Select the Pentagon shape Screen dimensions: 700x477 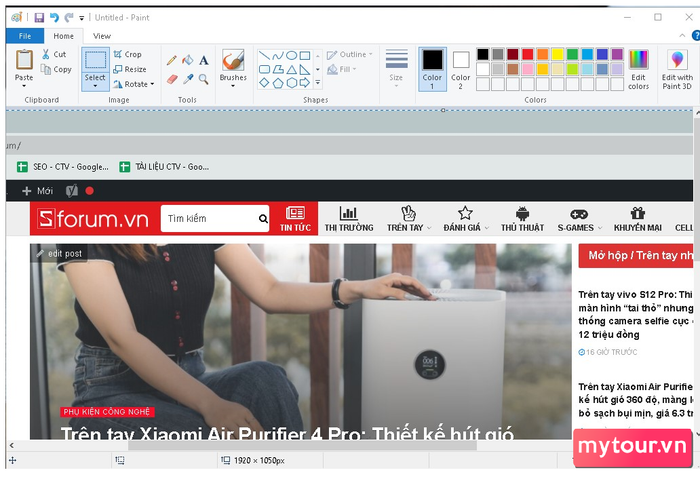[278, 83]
